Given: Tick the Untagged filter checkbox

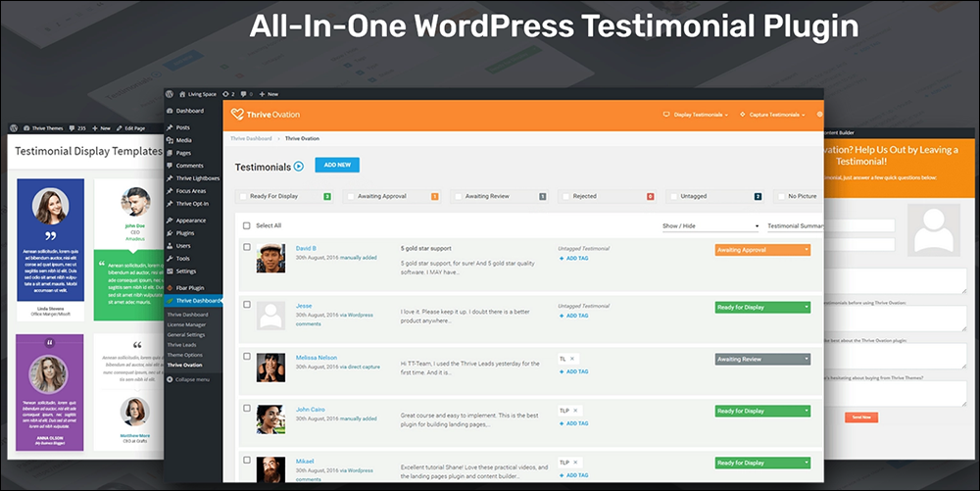Looking at the screenshot, I should [x=674, y=196].
